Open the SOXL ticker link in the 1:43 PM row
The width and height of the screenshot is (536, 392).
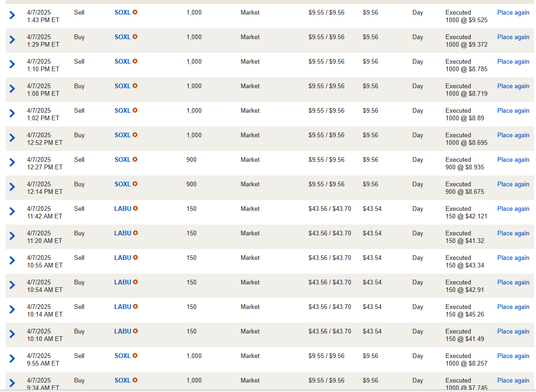[x=122, y=12]
